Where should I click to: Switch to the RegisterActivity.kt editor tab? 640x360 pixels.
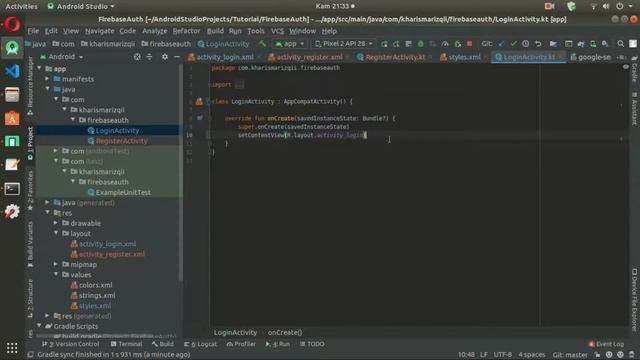point(392,57)
